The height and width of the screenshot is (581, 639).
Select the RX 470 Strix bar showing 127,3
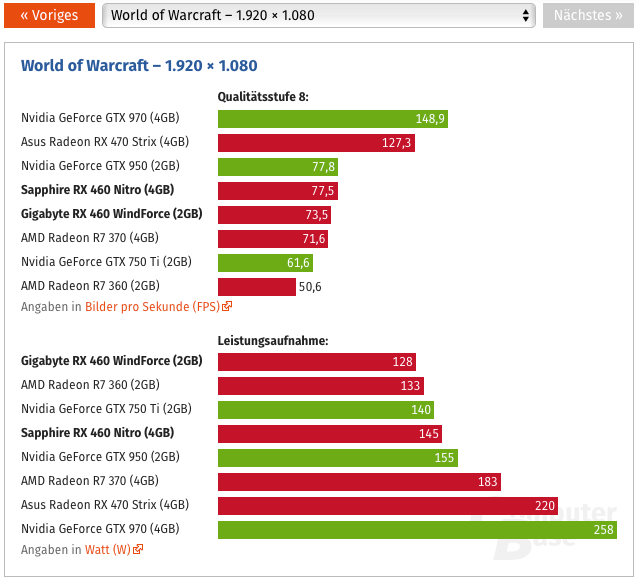316,143
